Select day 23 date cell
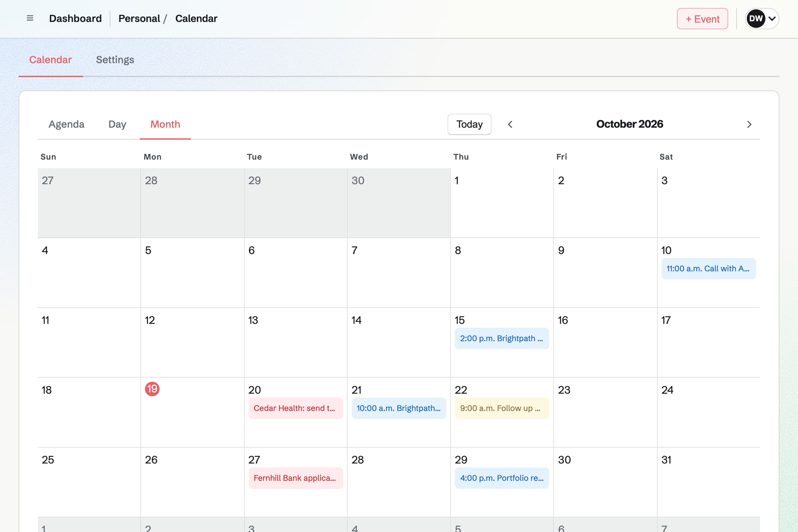Viewport: 798px width, 532px height. tap(605, 413)
